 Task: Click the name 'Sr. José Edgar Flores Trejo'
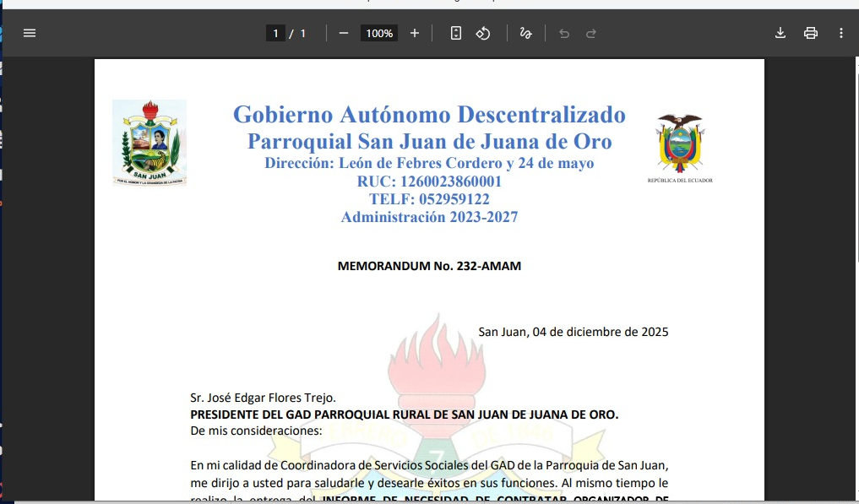263,398
